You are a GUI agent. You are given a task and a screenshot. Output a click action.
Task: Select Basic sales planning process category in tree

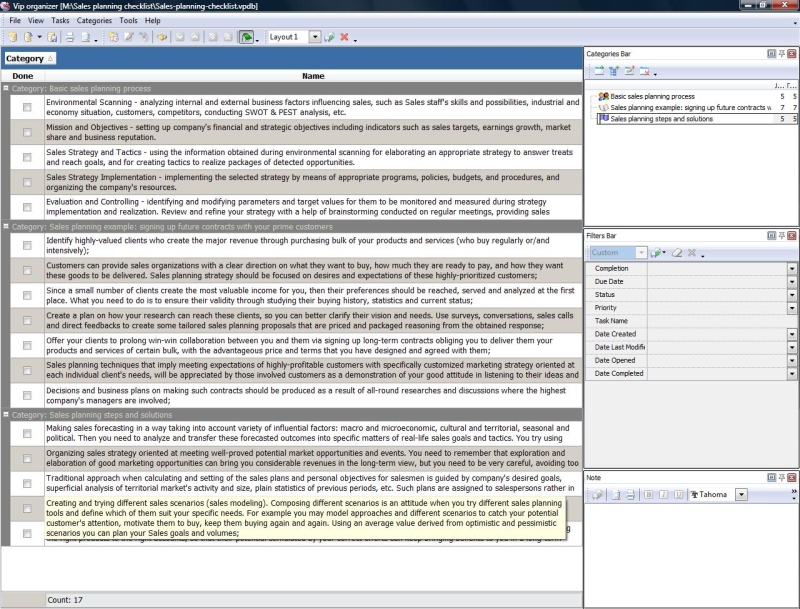652,96
